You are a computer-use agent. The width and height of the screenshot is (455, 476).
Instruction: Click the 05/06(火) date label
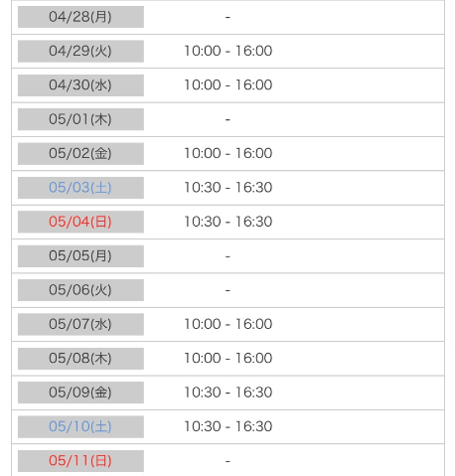point(80,290)
